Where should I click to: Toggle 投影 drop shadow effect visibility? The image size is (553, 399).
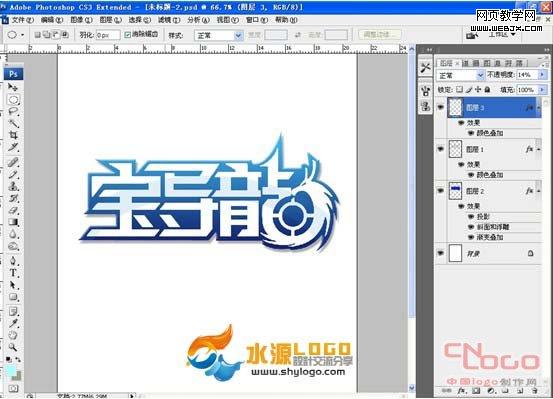pos(471,217)
